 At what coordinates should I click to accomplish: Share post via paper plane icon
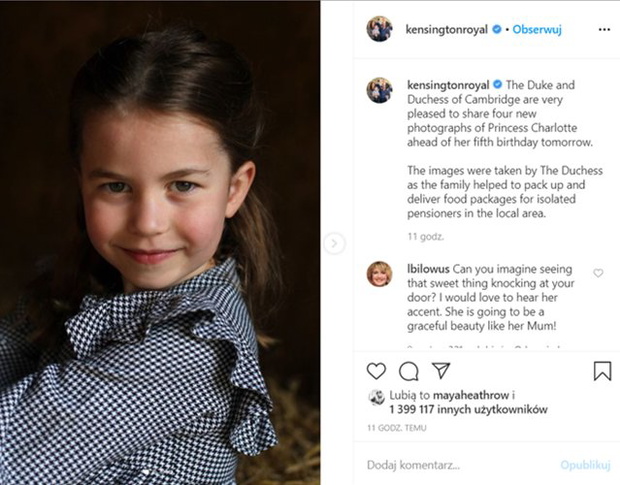[441, 371]
